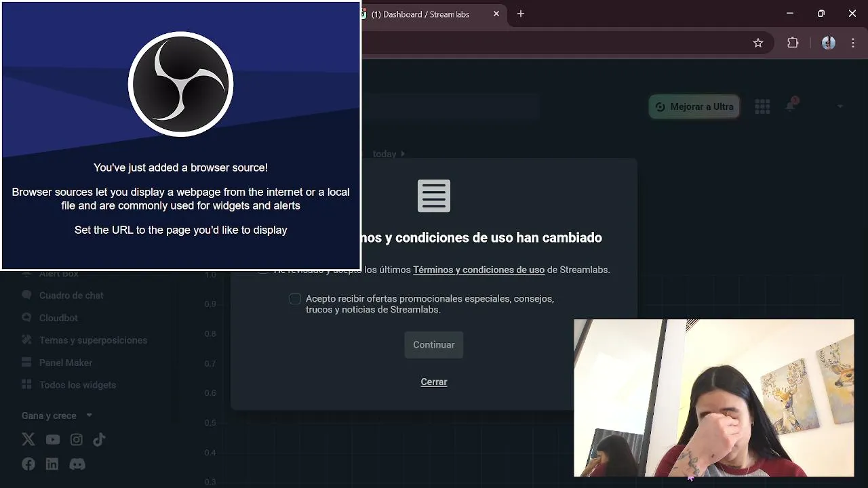The height and width of the screenshot is (488, 868).
Task: Click the Cloudbot sidebar icon
Action: pyautogui.click(x=26, y=317)
